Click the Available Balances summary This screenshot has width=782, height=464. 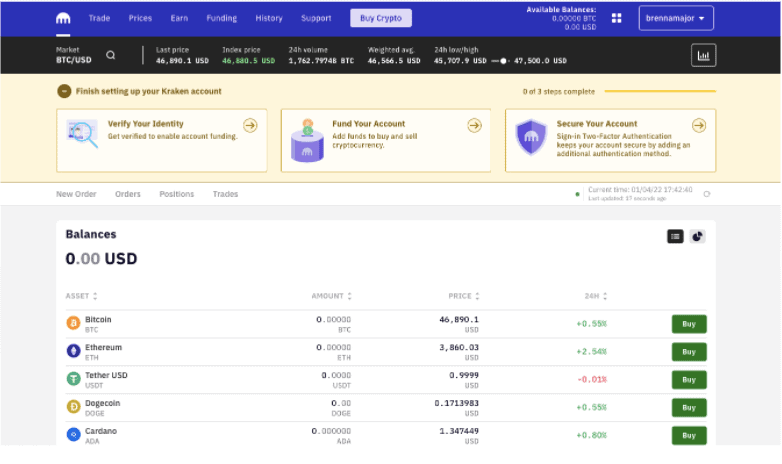point(561,18)
